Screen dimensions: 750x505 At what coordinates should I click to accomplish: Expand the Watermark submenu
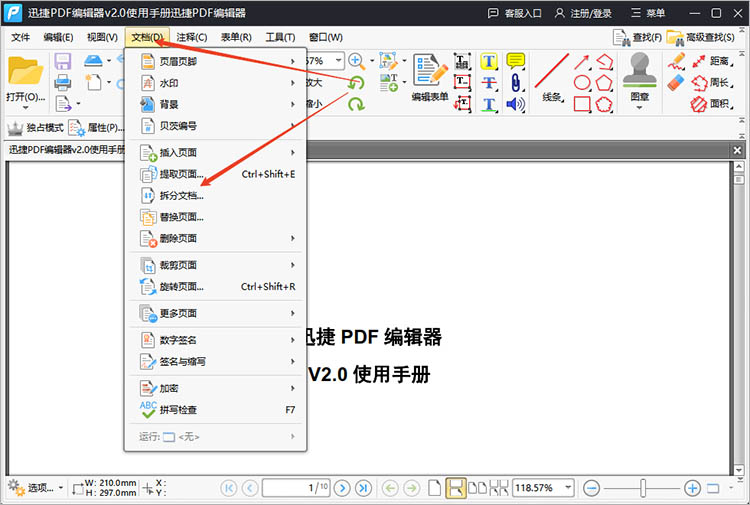[217, 83]
